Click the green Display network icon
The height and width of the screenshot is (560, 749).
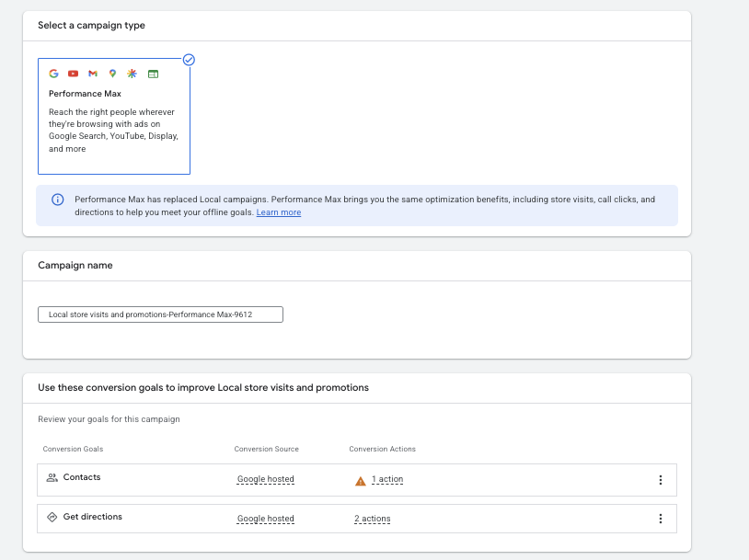tap(153, 74)
